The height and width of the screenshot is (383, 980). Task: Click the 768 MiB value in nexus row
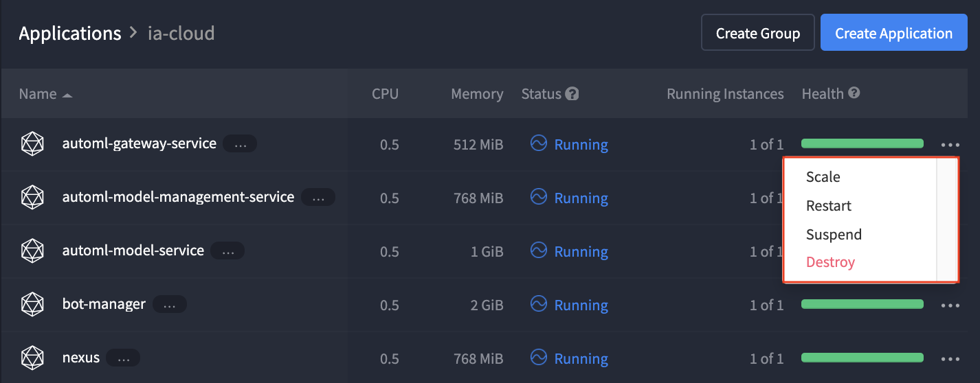[x=478, y=358]
